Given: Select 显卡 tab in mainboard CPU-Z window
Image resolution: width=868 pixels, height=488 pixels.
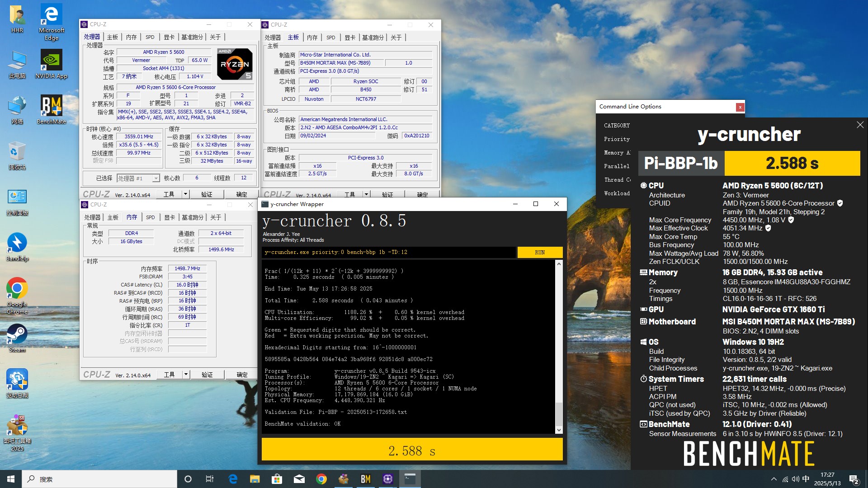Looking at the screenshot, I should click(x=350, y=38).
